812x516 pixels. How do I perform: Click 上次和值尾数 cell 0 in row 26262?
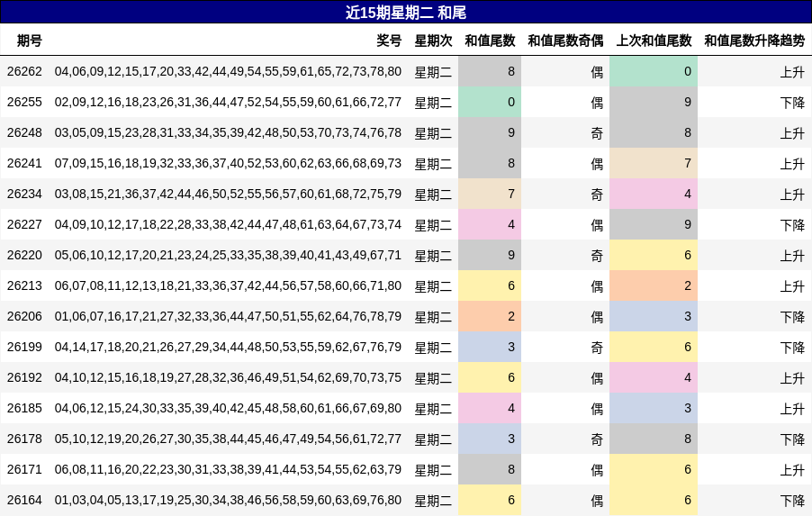point(654,71)
